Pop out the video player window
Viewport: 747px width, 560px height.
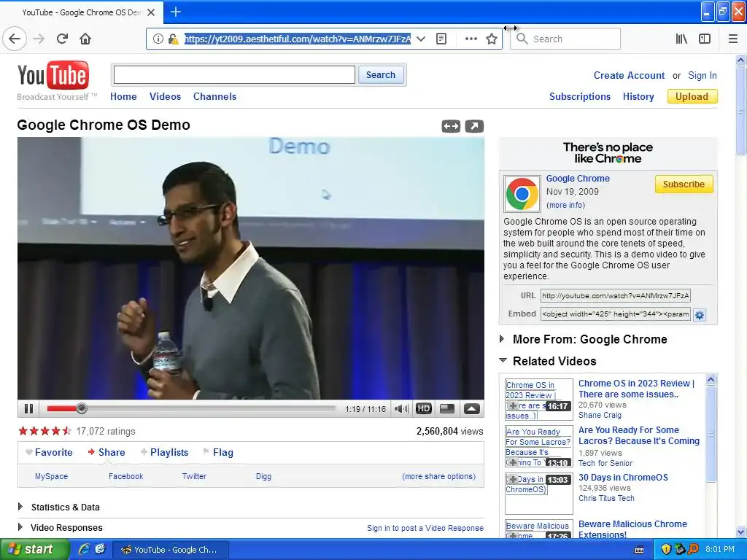474,126
